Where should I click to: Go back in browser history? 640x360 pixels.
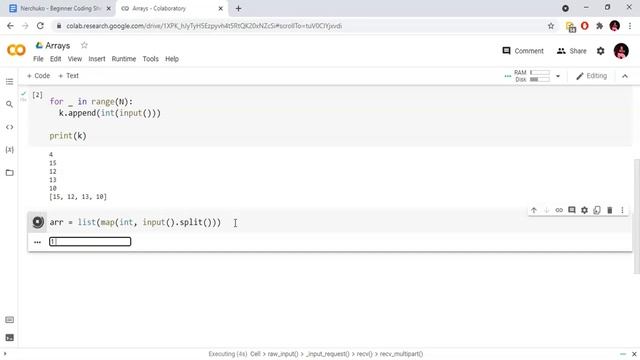[10, 26]
